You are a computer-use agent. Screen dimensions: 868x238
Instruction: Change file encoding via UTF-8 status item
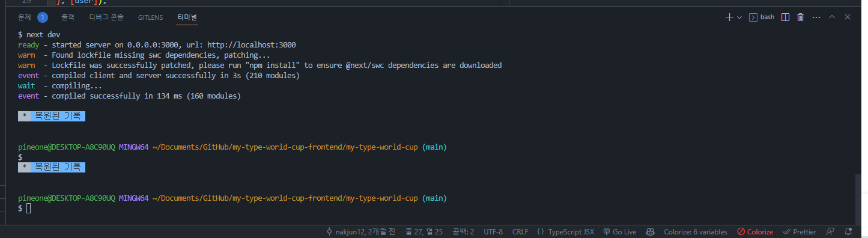tap(493, 232)
